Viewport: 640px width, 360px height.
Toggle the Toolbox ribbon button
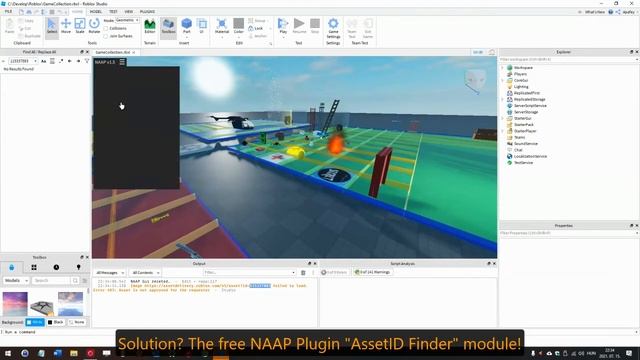tap(168, 27)
